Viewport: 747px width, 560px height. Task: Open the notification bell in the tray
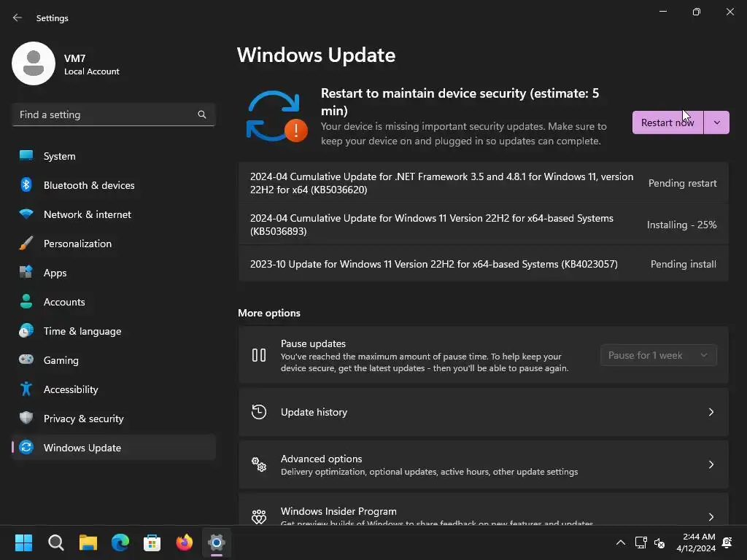click(x=727, y=542)
